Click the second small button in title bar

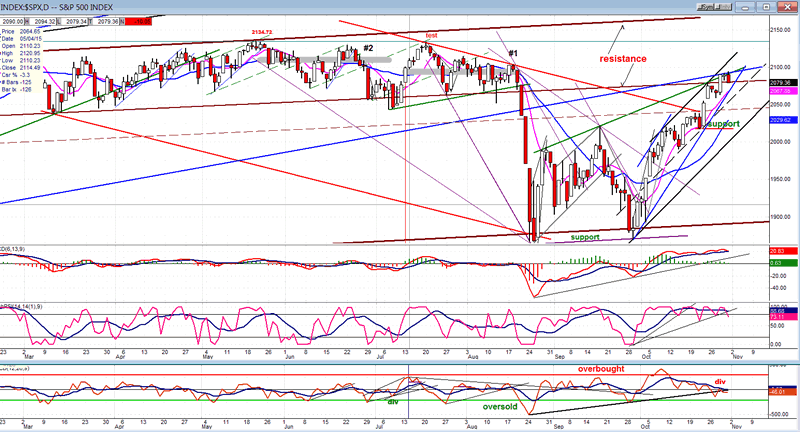point(723,7)
